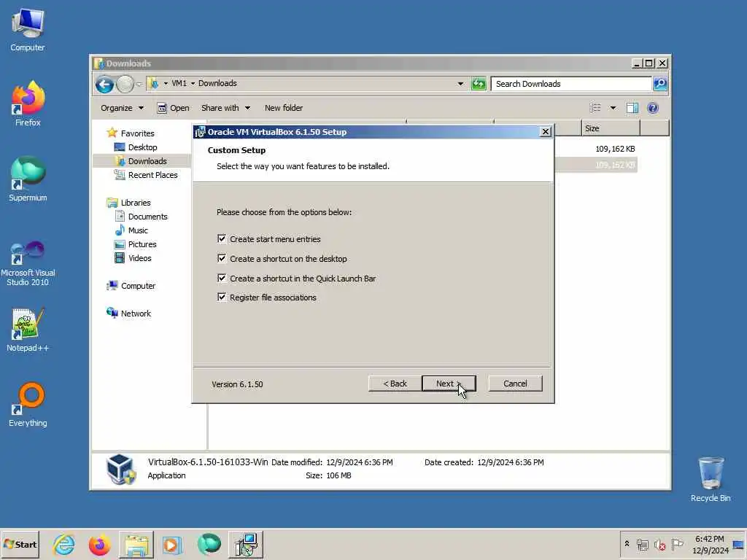Open the address bar history dropdown
Image resolution: width=747 pixels, height=560 pixels.
[x=460, y=84]
